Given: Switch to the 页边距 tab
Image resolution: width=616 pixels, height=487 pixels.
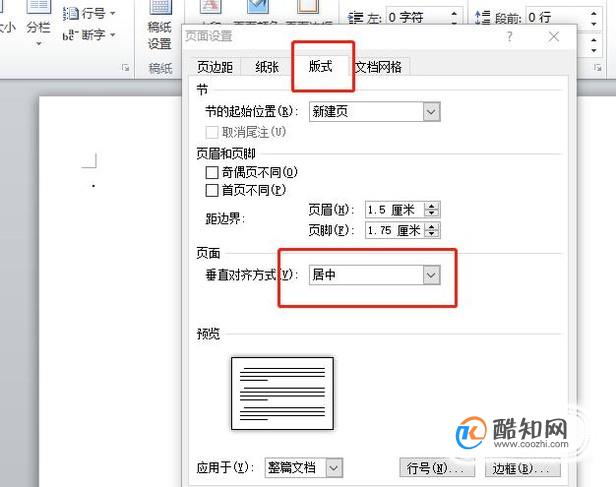Looking at the screenshot, I should click(x=214, y=67).
